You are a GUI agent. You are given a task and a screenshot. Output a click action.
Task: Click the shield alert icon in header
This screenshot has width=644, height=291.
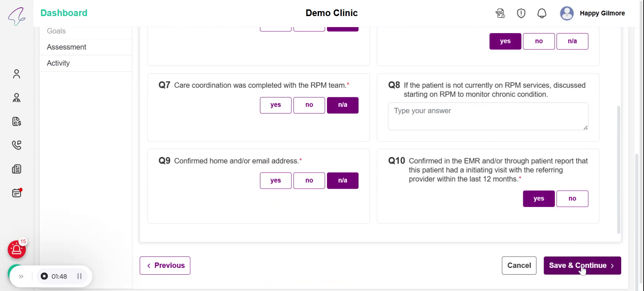click(x=521, y=13)
